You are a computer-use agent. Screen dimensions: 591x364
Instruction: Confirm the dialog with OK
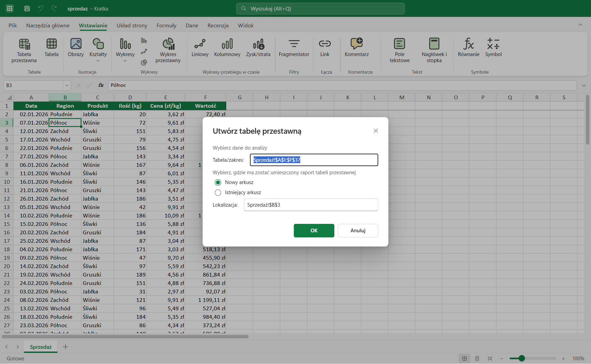[314, 231]
